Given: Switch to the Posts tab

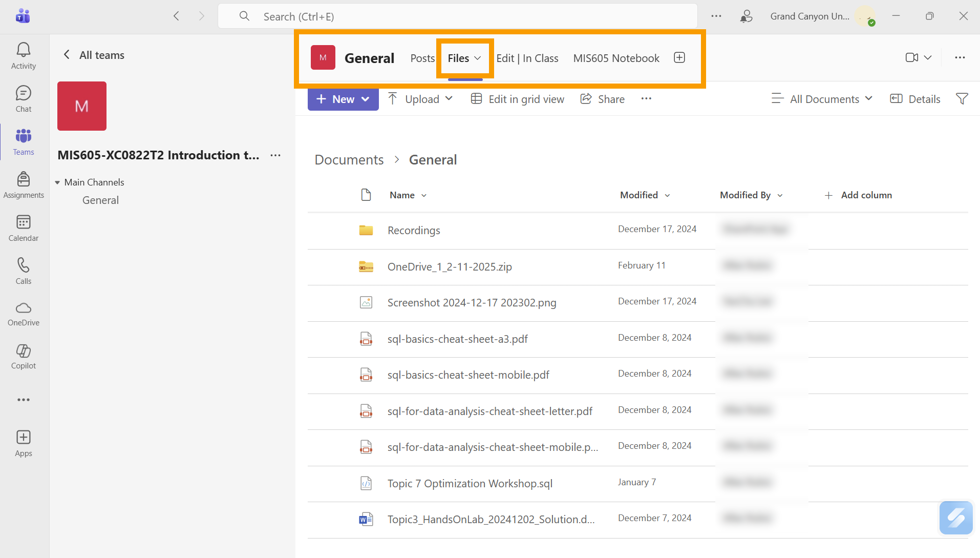Looking at the screenshot, I should [x=422, y=58].
